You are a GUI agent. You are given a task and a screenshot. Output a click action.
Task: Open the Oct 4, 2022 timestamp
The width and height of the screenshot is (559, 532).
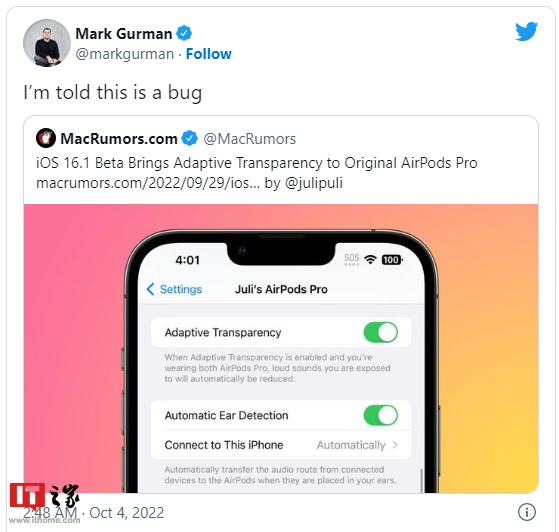127,513
